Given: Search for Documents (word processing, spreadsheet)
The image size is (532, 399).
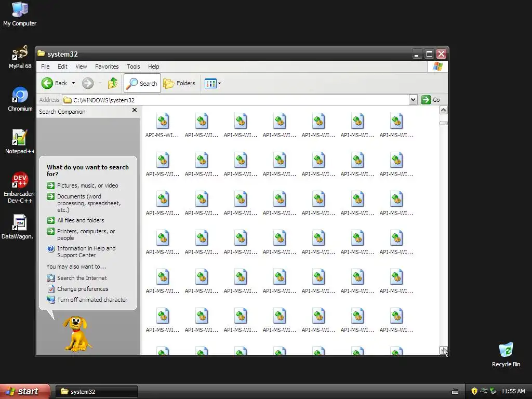Looking at the screenshot, I should (84, 203).
